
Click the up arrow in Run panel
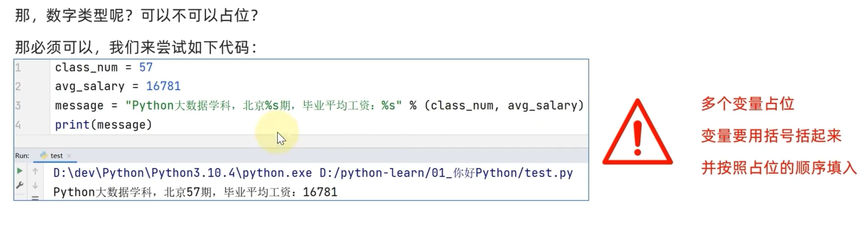(x=35, y=171)
